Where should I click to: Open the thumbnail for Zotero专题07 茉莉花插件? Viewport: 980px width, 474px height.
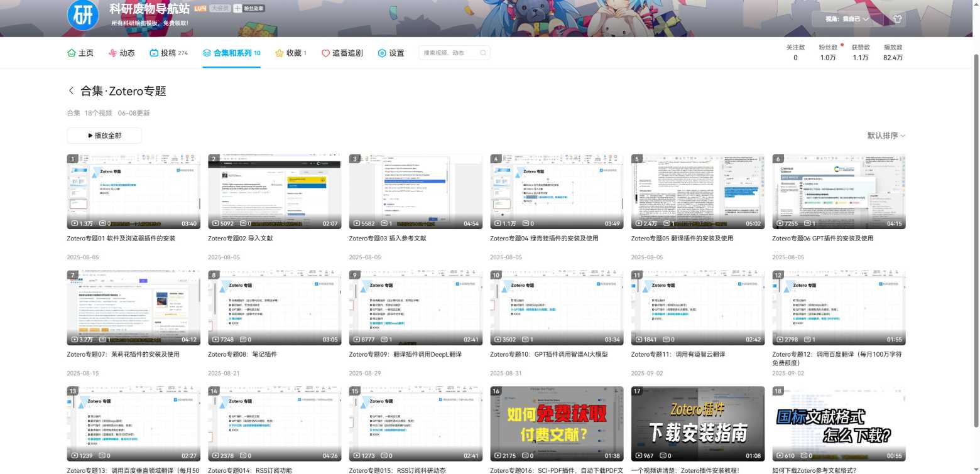point(134,308)
